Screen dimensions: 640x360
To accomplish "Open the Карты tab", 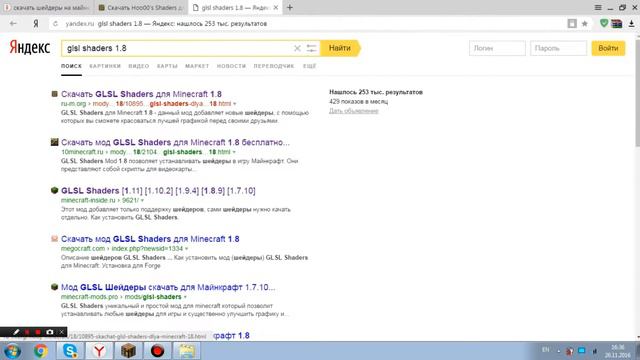I will (167, 66).
